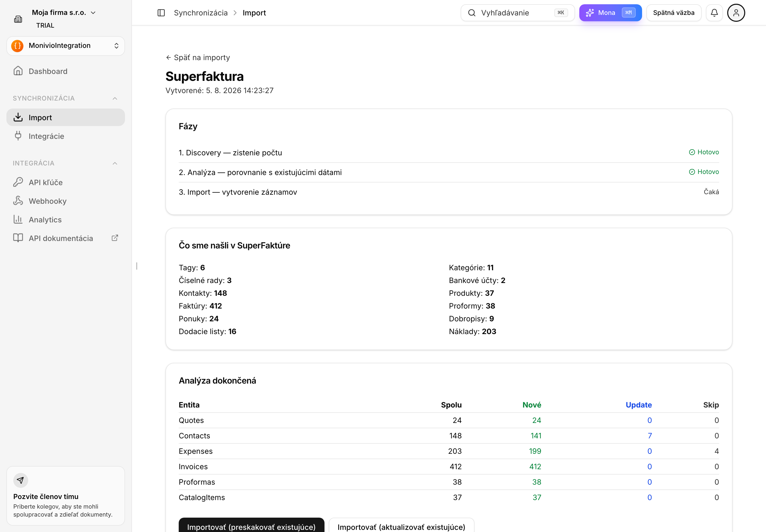The width and height of the screenshot is (766, 532).
Task: Open API kľúče page
Action: (66, 182)
